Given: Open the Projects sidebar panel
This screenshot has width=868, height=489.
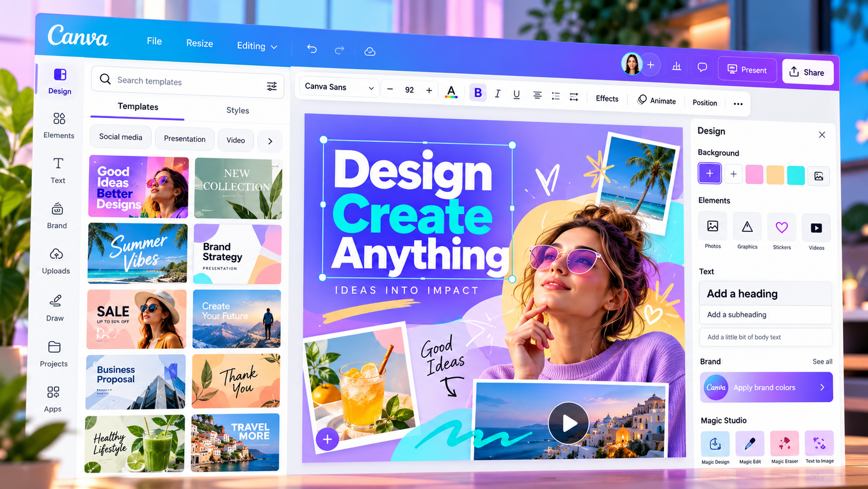Looking at the screenshot, I should click(54, 353).
